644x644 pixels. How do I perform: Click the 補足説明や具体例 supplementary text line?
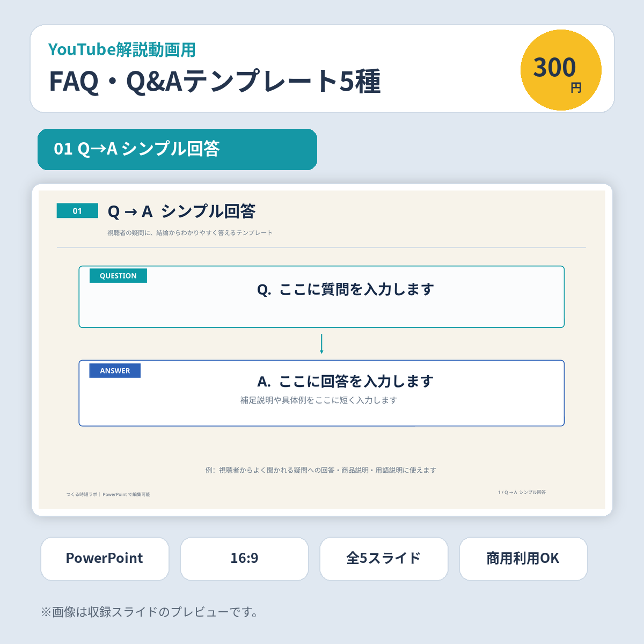[319, 400]
